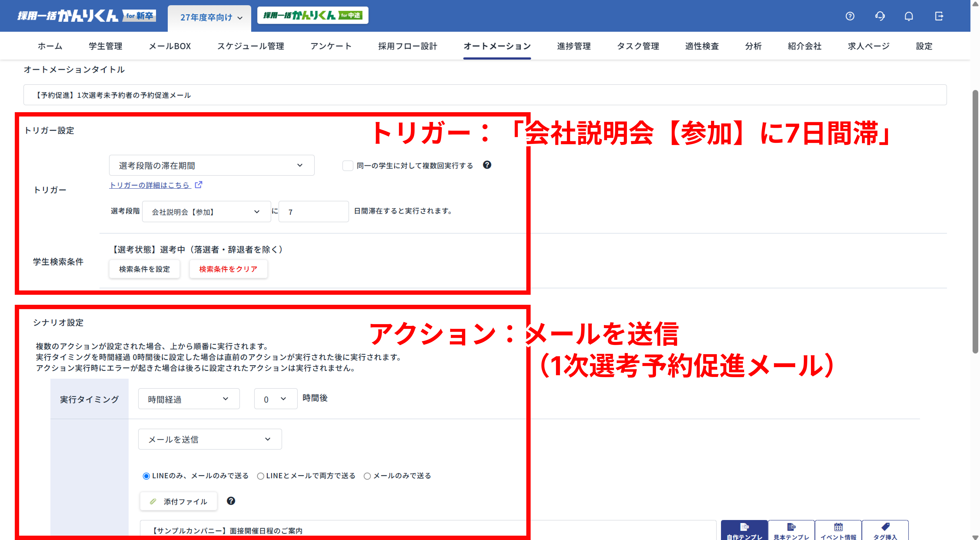Image resolution: width=980 pixels, height=540 pixels.
Task: Click help icon next to 添付ファイル
Action: [231, 501]
